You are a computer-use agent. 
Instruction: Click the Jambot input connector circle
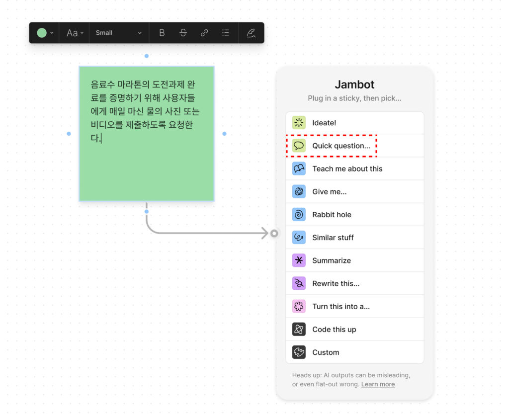(x=274, y=233)
